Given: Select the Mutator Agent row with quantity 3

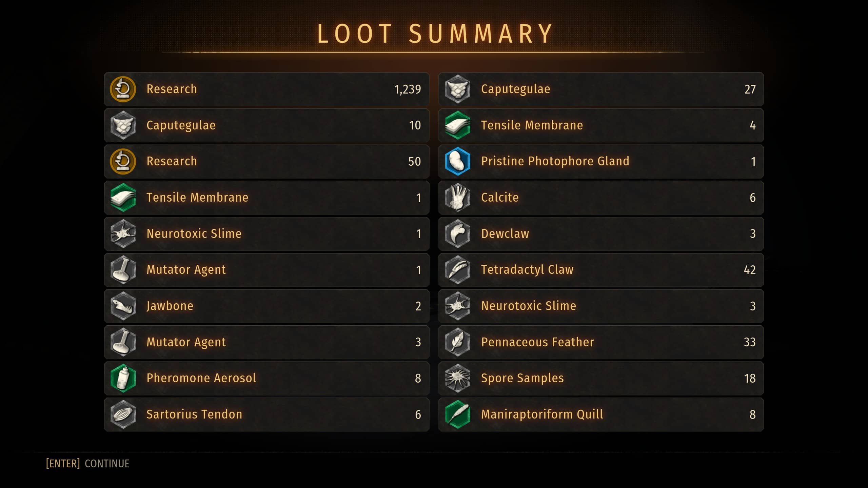Looking at the screenshot, I should click(267, 342).
